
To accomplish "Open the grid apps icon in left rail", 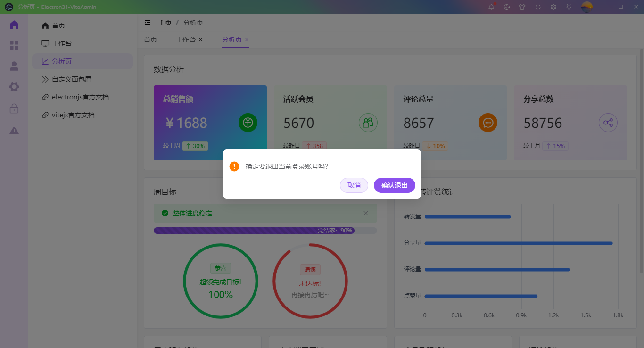I will point(14,45).
